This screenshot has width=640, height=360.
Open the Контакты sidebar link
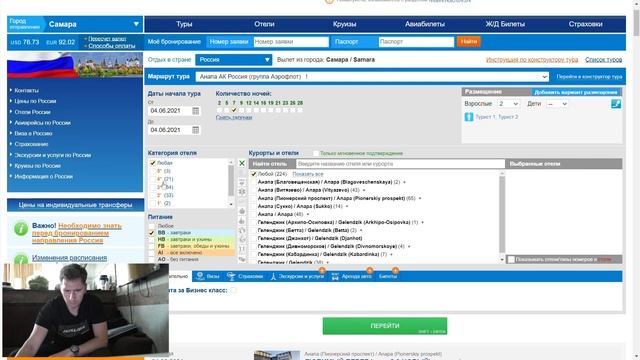27,90
